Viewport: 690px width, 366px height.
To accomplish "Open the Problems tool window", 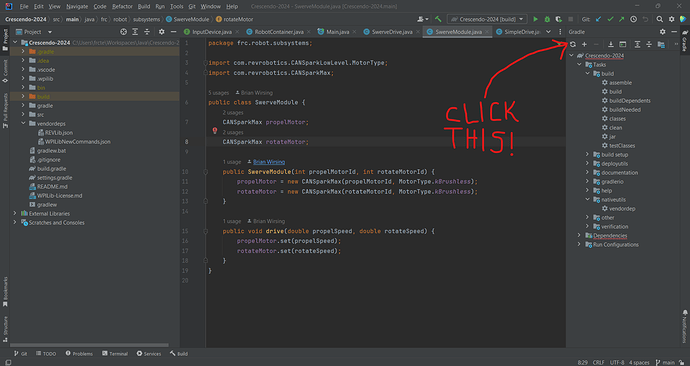I will (79, 354).
